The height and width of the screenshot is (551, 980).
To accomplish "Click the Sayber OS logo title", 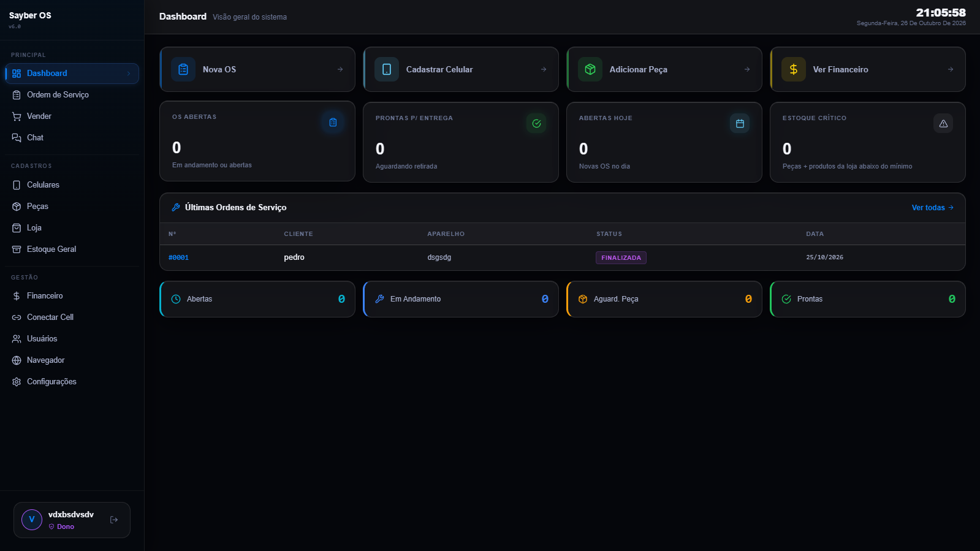I will pos(30,15).
